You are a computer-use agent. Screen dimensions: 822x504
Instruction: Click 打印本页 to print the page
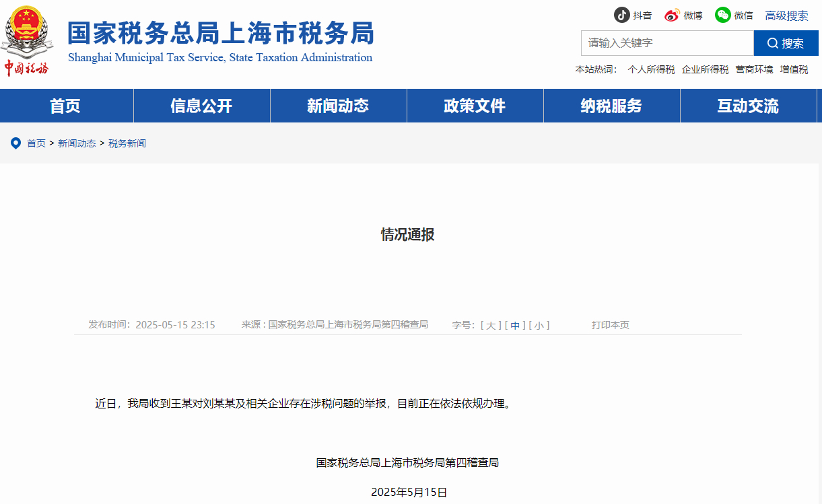611,325
